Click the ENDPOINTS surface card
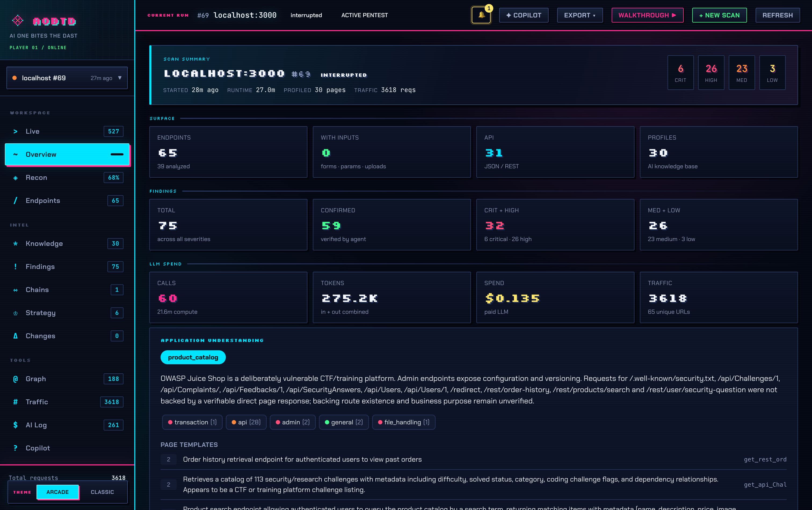Viewport: 812px width, 510px height. (228, 152)
